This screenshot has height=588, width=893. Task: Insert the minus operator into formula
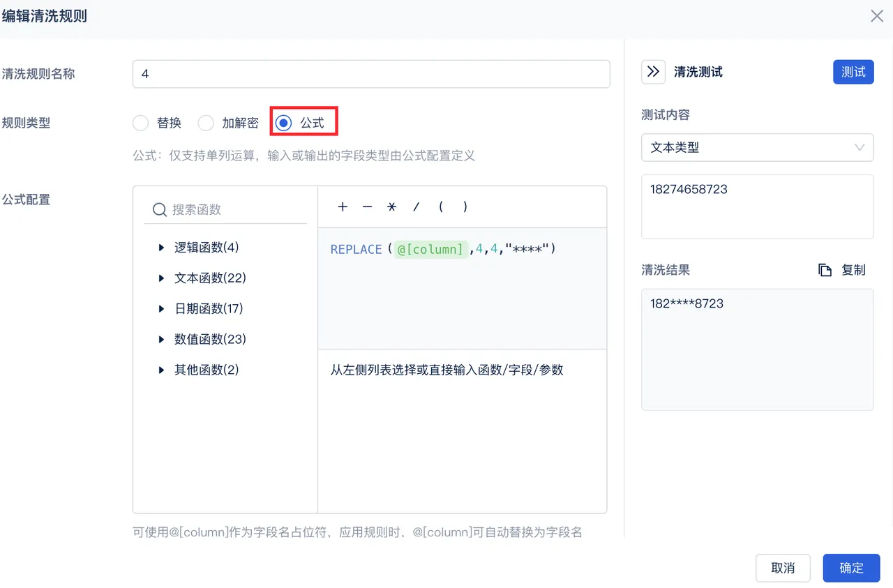pos(368,206)
